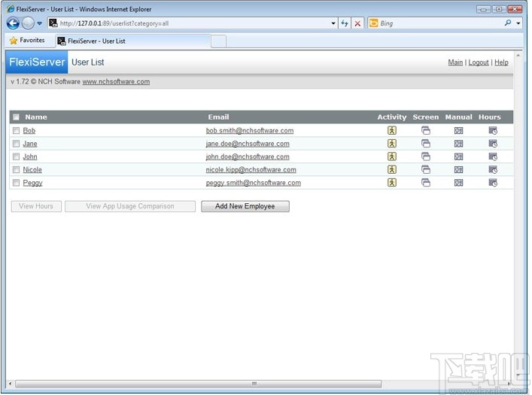View Bob's Screen captures icon
532x395 pixels.
pyautogui.click(x=426, y=130)
